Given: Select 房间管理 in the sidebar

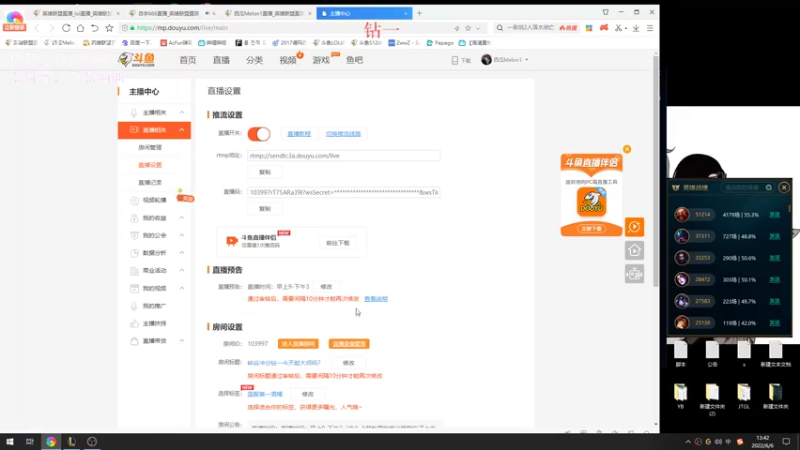Looking at the screenshot, I should [150, 147].
